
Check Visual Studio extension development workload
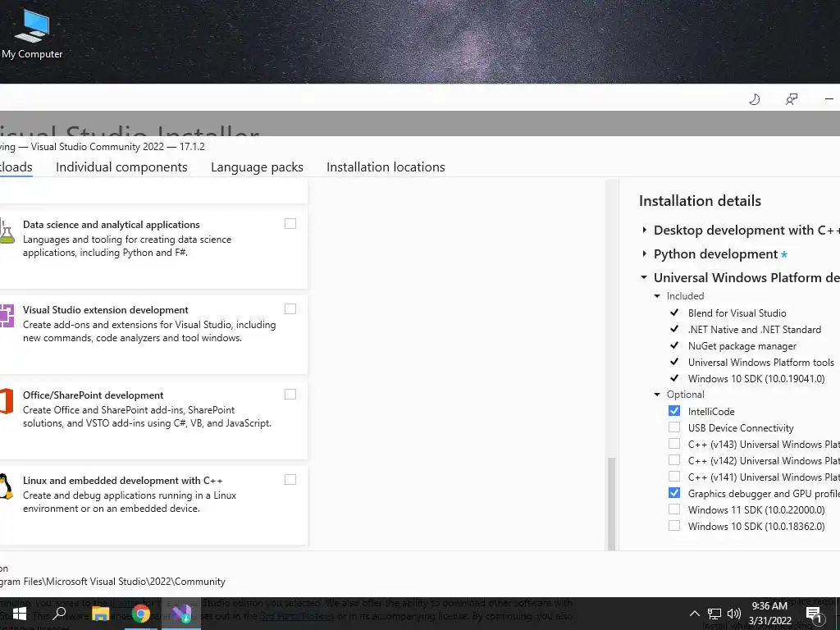(290, 308)
